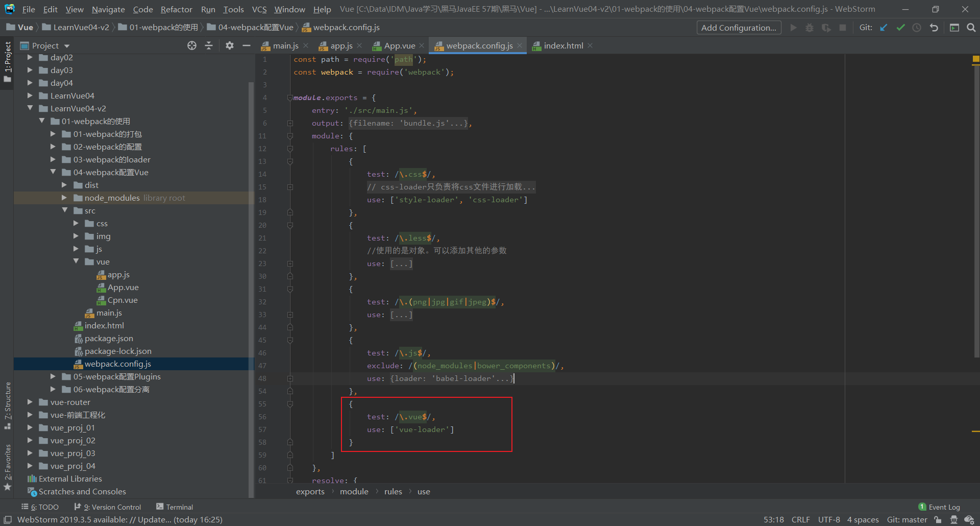Click the Search Everywhere magnifier icon

point(971,28)
